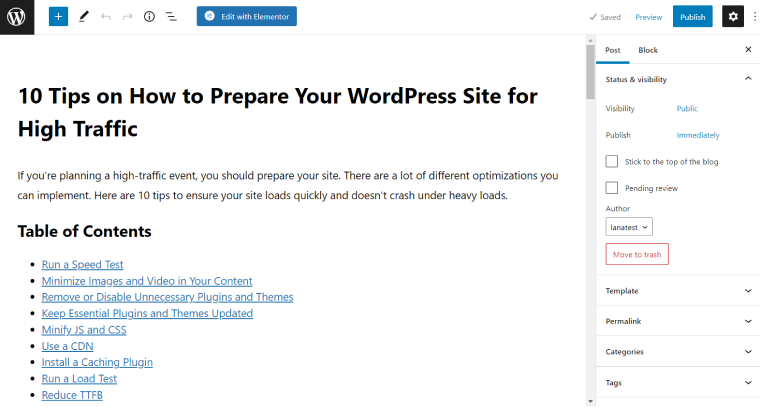Expand the Template panel
Image resolution: width=760 pixels, height=407 pixels.
point(678,291)
